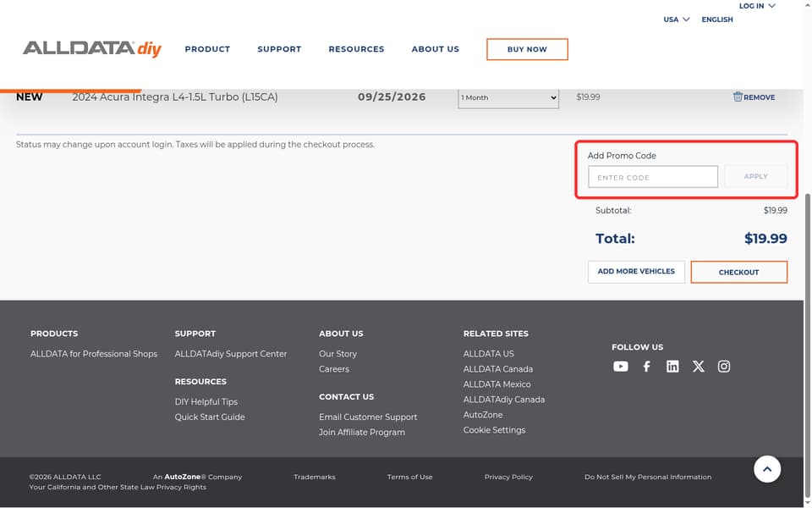Open ALLDATA Canada related site
812x508 pixels.
(497, 369)
